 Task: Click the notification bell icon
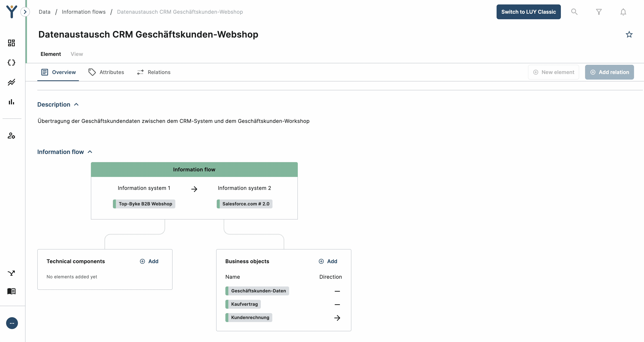[x=623, y=12]
